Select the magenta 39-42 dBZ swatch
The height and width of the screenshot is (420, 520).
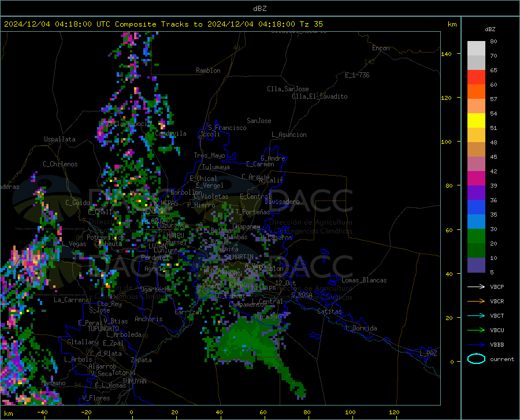[476, 179]
